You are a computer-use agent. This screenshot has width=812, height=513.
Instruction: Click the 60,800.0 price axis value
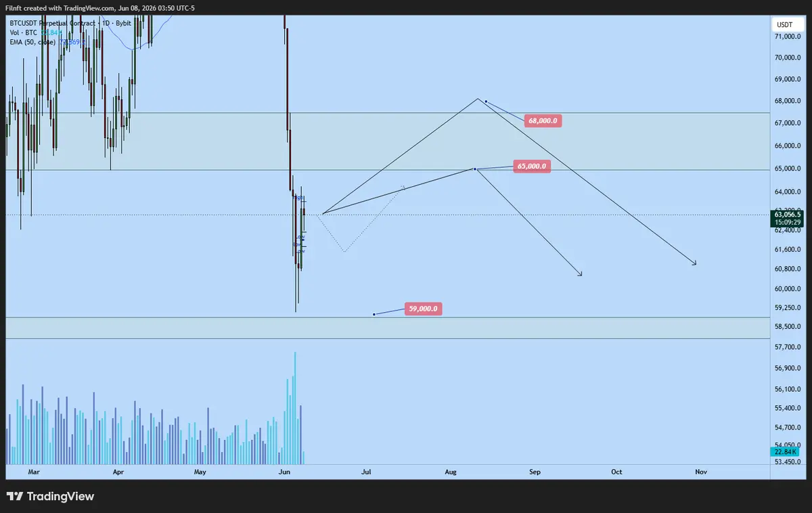(x=787, y=269)
